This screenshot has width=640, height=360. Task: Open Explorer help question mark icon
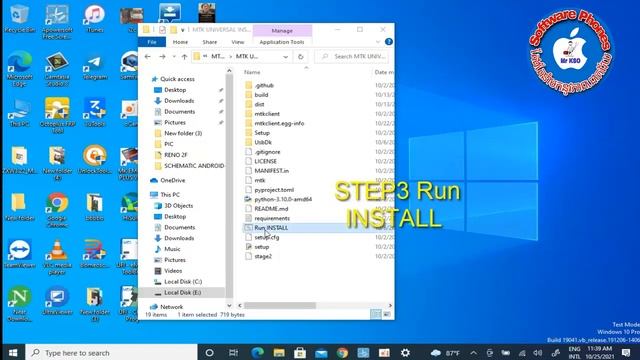[x=389, y=42]
